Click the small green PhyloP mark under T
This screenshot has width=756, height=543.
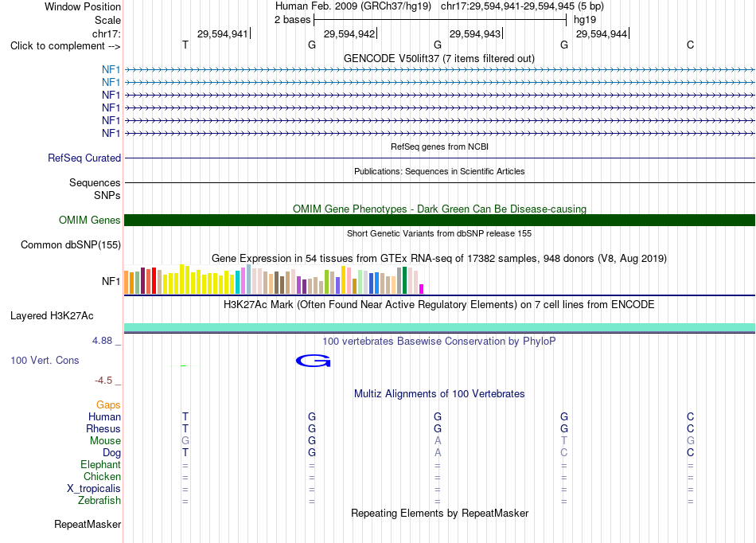[x=183, y=366]
